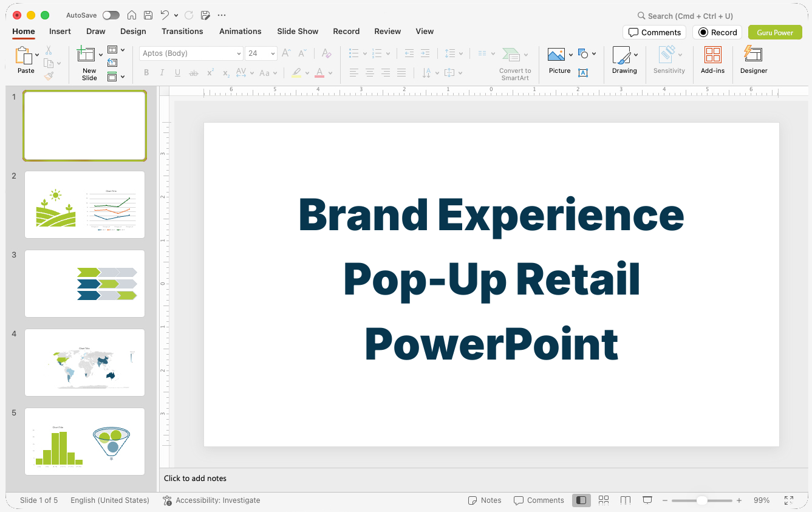Open the Insert tab
The height and width of the screenshot is (512, 812).
[x=60, y=31]
